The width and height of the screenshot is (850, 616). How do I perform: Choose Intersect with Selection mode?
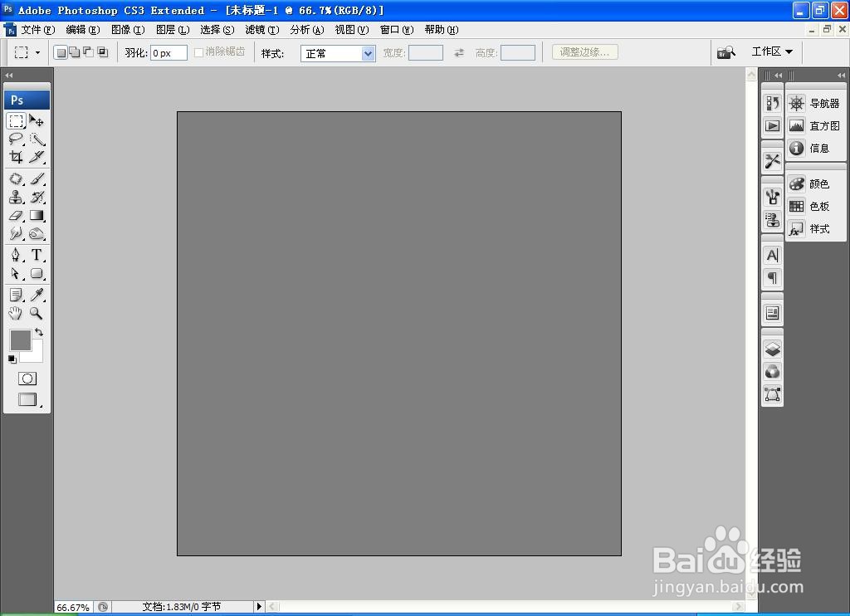(102, 52)
